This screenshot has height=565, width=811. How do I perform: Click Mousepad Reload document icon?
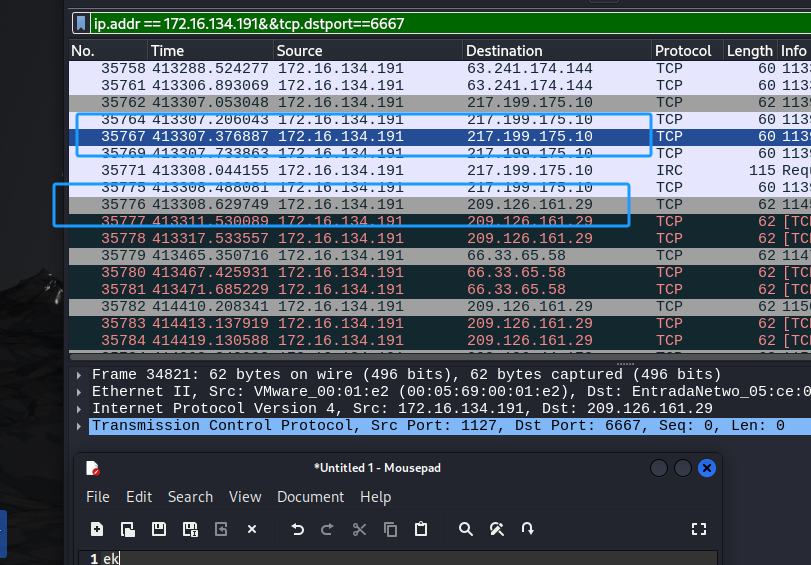click(x=221, y=529)
